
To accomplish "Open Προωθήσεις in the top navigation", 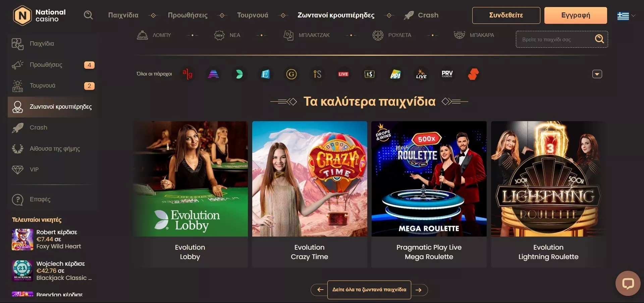I will pos(188,15).
